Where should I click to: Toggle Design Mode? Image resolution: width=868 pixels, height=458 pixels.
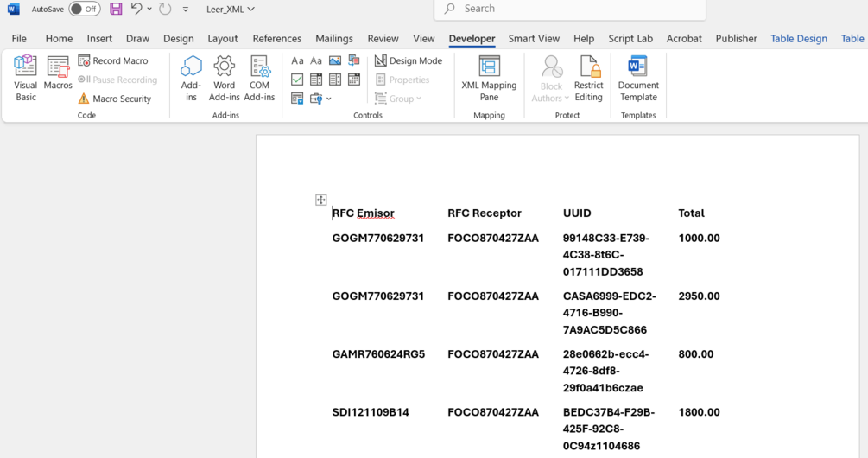point(409,60)
